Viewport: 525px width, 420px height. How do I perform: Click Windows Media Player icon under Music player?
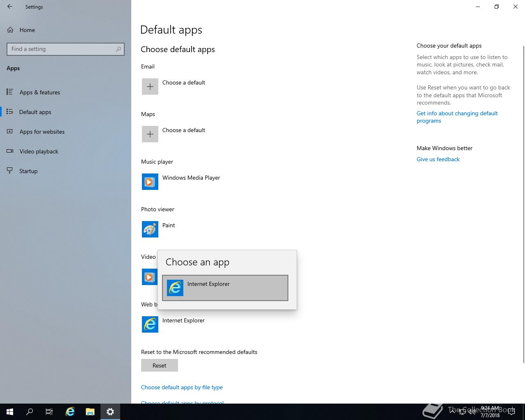coord(150,182)
